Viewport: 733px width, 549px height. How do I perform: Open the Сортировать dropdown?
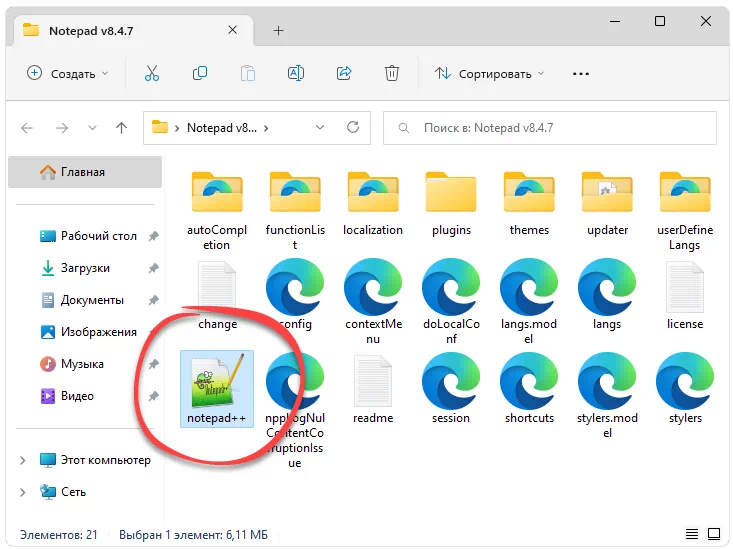coord(489,73)
